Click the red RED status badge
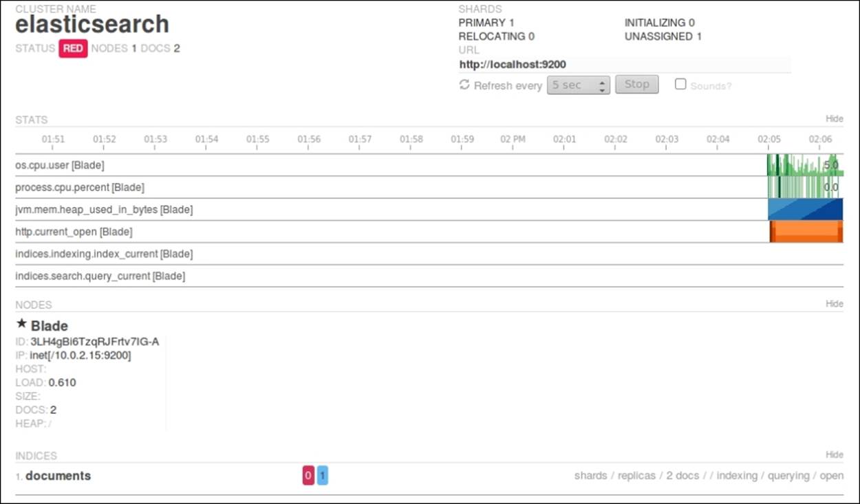Image resolution: width=860 pixels, height=504 pixels. click(x=73, y=49)
